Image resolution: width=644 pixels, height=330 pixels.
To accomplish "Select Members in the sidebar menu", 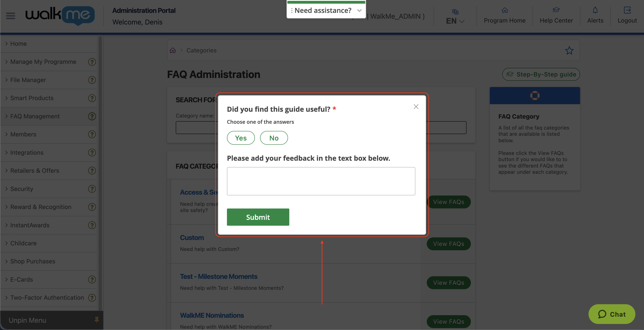I will click(23, 134).
